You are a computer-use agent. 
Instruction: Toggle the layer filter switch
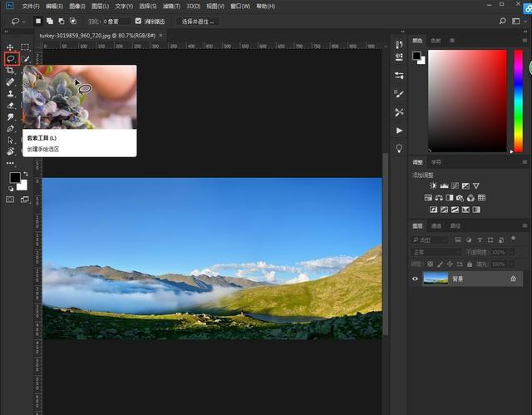pyautogui.click(x=513, y=240)
